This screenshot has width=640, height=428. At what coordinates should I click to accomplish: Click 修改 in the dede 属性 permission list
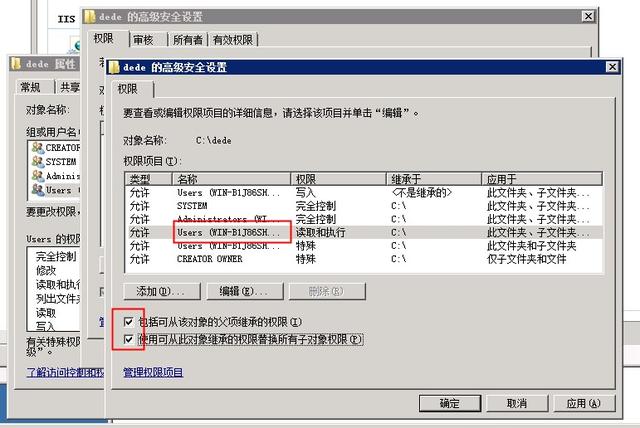pos(46,271)
